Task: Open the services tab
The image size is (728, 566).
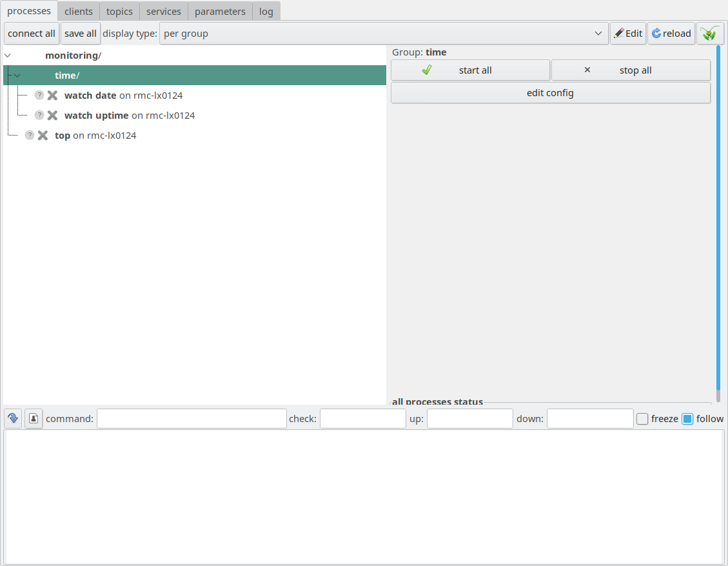Action: tap(163, 11)
